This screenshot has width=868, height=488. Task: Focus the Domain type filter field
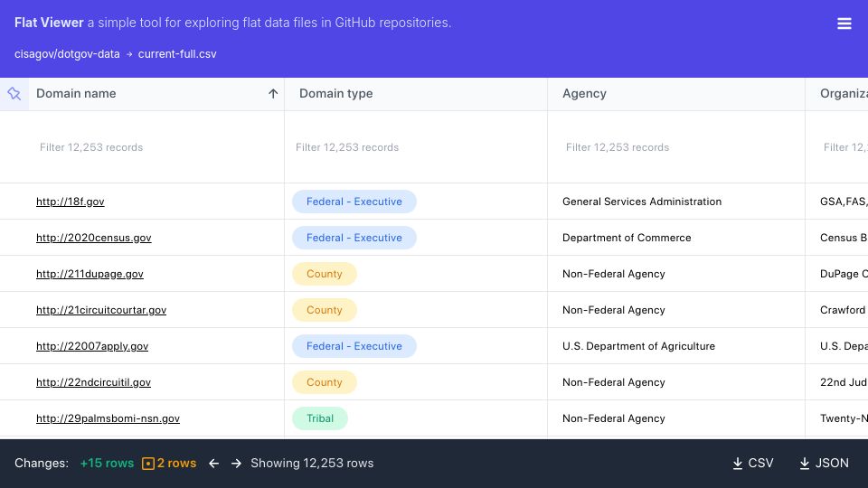[415, 147]
